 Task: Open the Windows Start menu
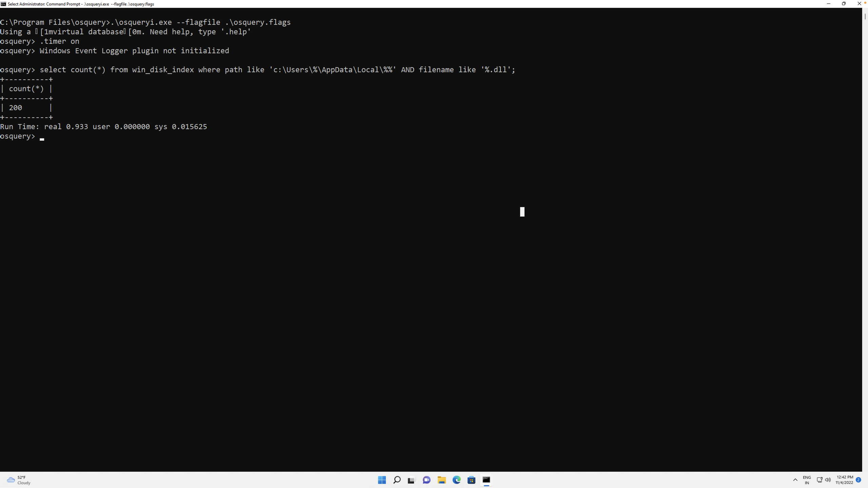[x=382, y=480]
